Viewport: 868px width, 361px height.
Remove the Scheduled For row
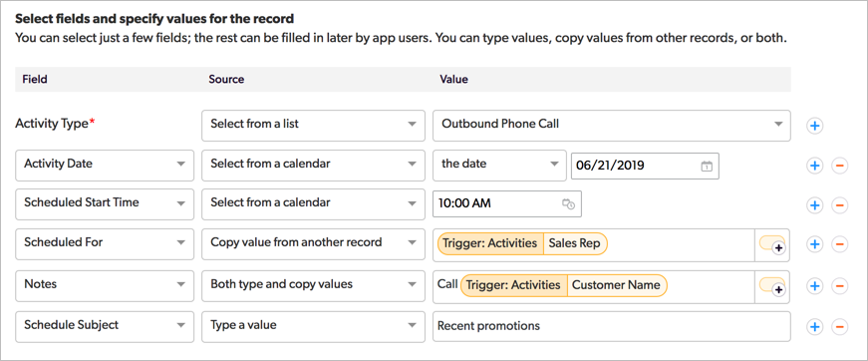click(x=840, y=244)
